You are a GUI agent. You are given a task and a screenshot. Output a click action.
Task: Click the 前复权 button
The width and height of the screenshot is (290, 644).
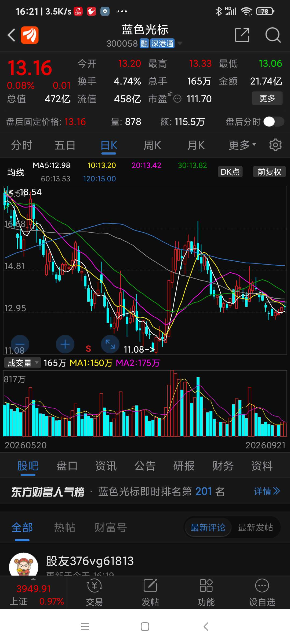point(269,172)
